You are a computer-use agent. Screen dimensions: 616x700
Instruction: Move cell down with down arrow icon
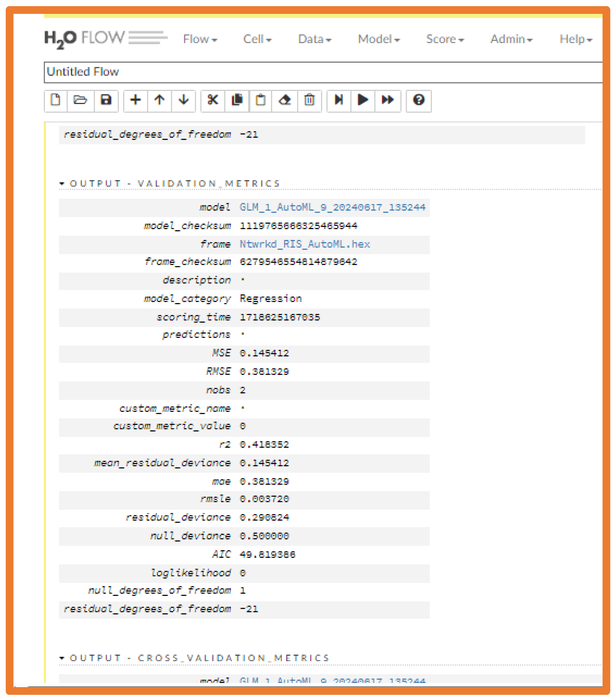tap(184, 100)
